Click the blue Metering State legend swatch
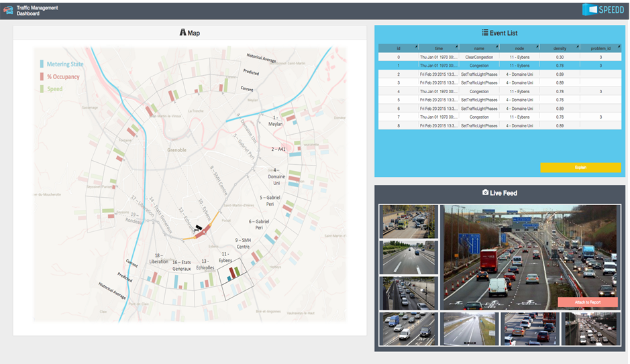Viewport: 630px width, 364px height. [x=42, y=64]
